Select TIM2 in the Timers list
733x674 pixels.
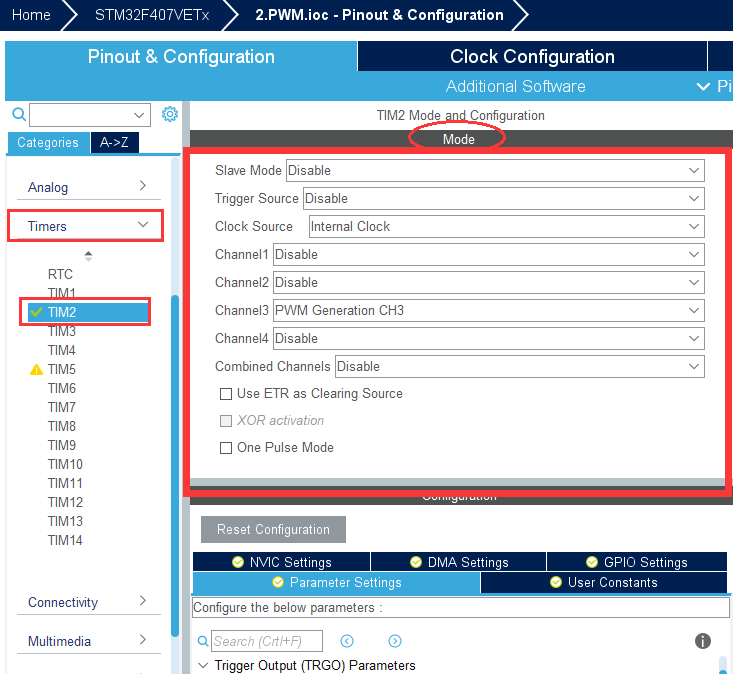pos(88,312)
